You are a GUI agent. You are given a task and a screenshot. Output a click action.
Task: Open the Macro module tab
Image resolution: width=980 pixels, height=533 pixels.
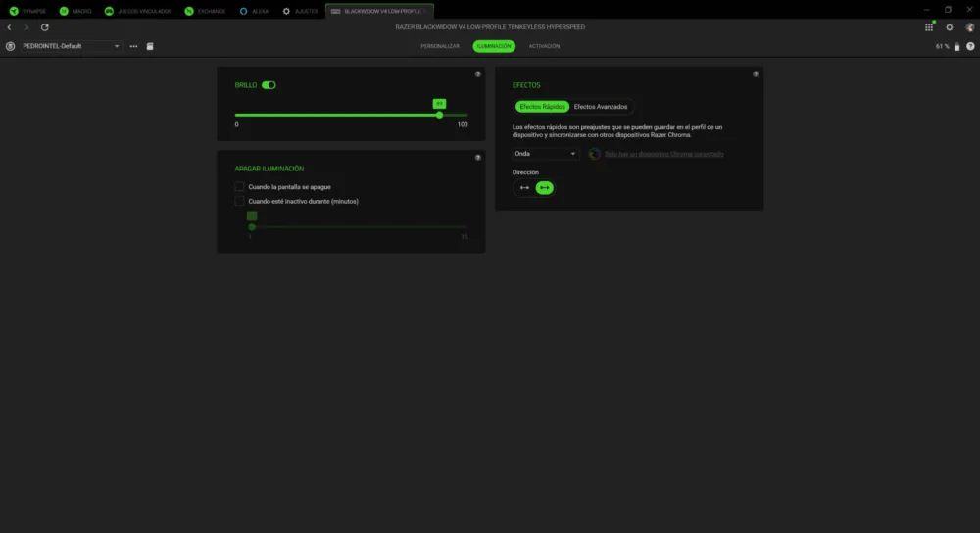click(75, 11)
